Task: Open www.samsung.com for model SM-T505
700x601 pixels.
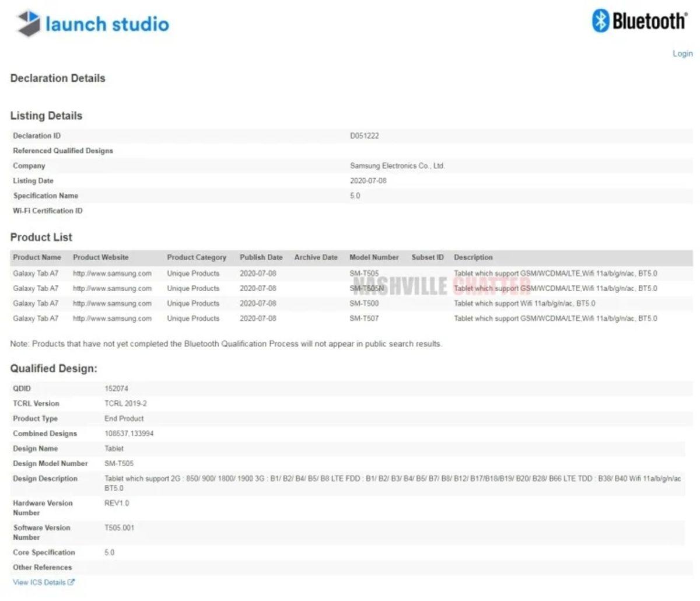Action: 112,273
